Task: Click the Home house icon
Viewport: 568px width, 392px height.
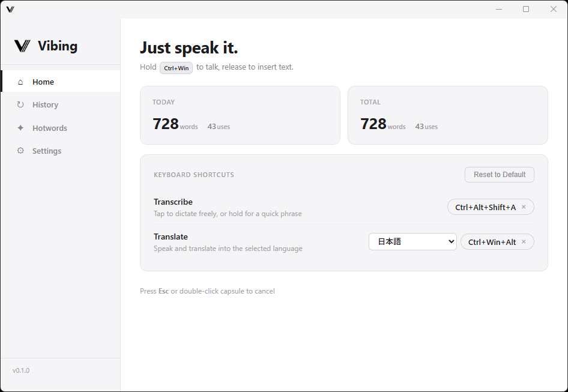Action: (20, 82)
